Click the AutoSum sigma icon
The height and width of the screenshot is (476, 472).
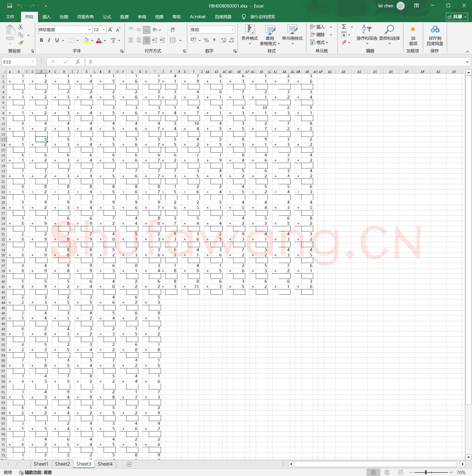[x=344, y=27]
